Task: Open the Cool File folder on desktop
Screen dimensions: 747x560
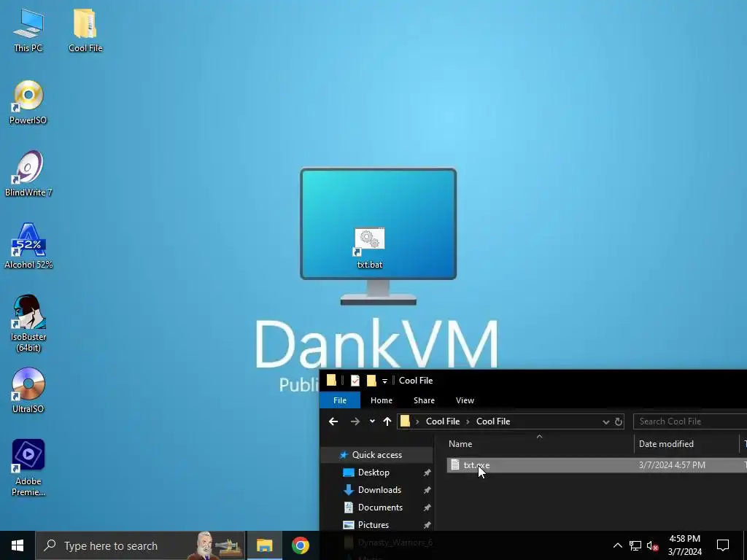Action: click(x=85, y=29)
